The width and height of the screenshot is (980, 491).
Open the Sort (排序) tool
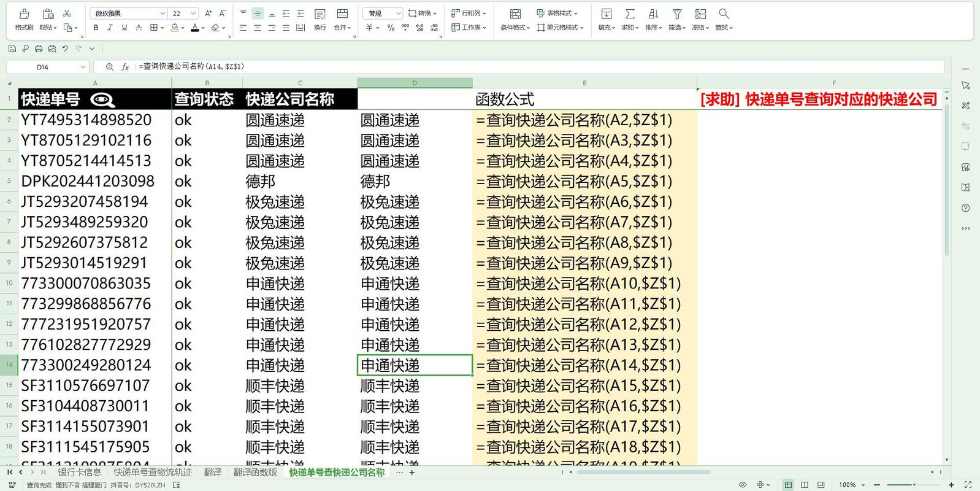[x=654, y=20]
